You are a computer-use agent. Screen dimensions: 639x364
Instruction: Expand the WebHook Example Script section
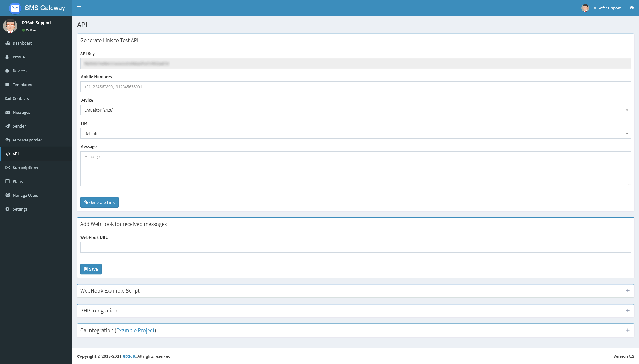628,291
